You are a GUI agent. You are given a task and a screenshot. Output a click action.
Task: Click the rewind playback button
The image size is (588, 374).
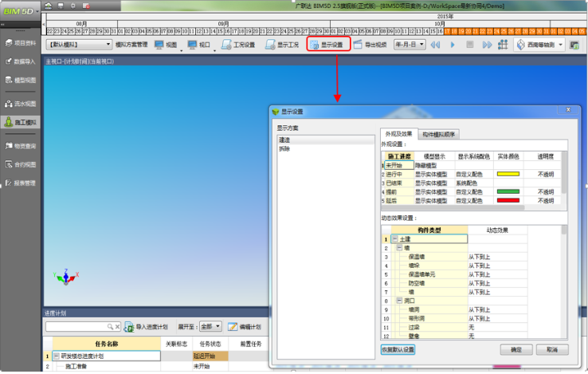coord(435,45)
